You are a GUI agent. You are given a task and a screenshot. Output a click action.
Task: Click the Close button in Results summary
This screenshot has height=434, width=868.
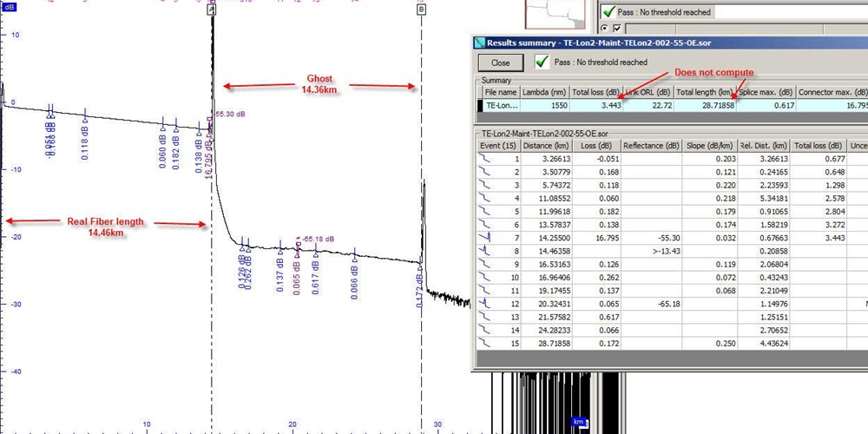click(501, 62)
